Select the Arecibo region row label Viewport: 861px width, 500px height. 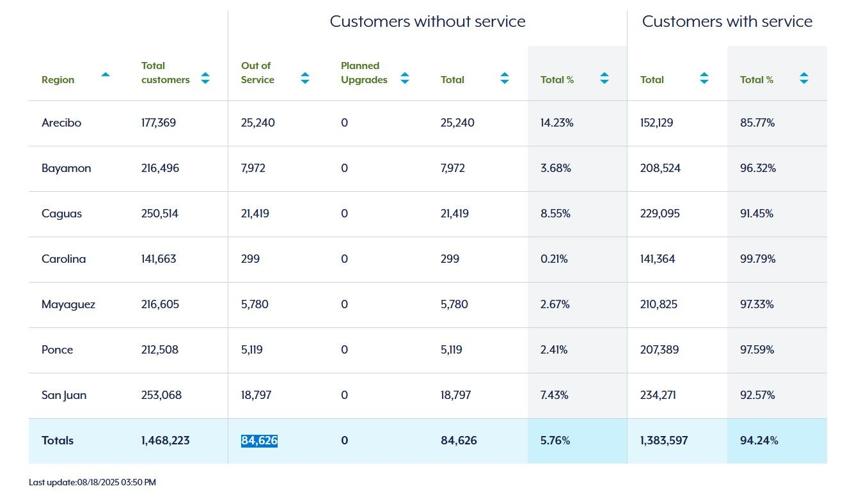coord(61,123)
